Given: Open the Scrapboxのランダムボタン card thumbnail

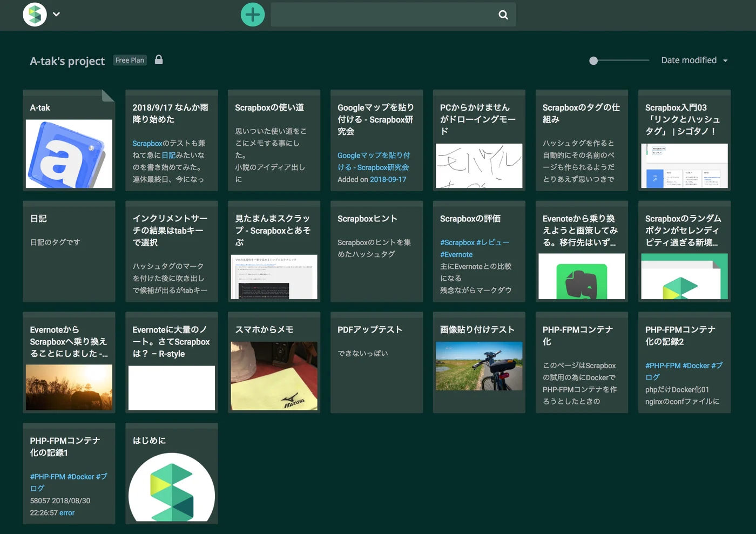Looking at the screenshot, I should point(684,276).
